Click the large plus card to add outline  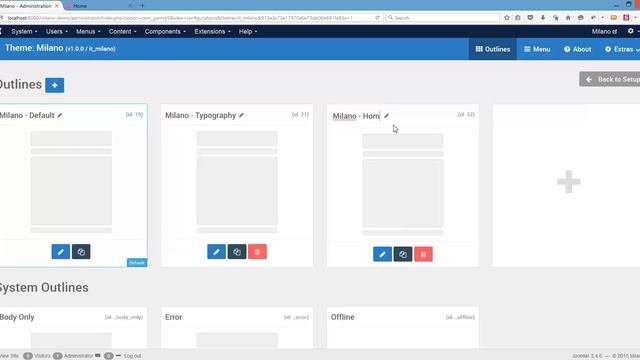pos(569,182)
